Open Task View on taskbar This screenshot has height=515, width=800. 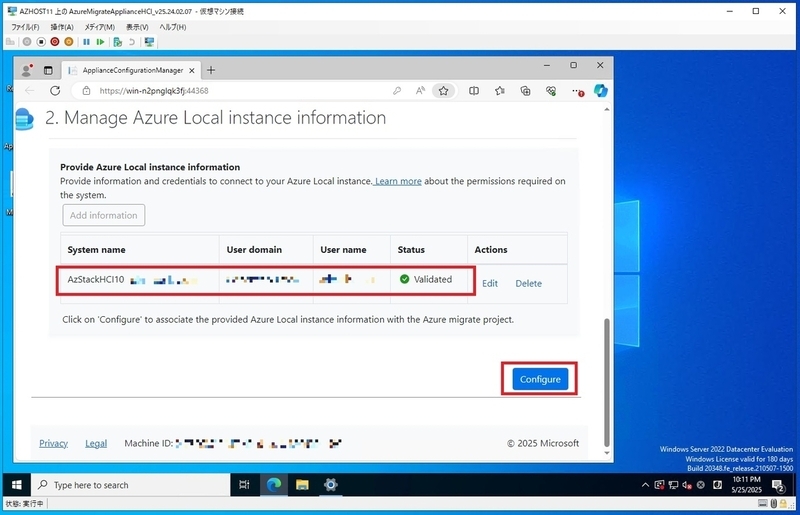(244, 485)
